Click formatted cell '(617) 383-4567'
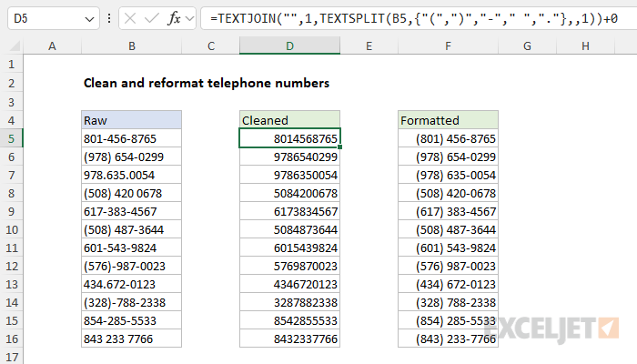This screenshot has width=637, height=364. 448,212
